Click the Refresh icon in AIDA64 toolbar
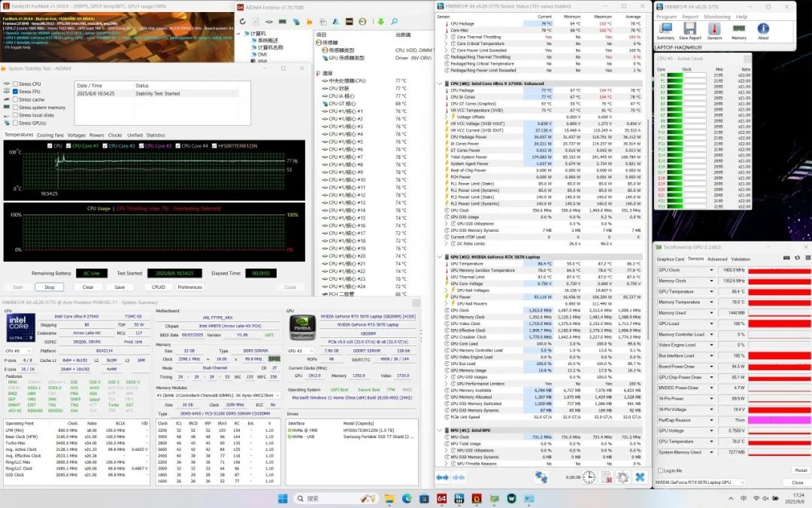Viewport: 812px width, 508px height. pos(242,21)
